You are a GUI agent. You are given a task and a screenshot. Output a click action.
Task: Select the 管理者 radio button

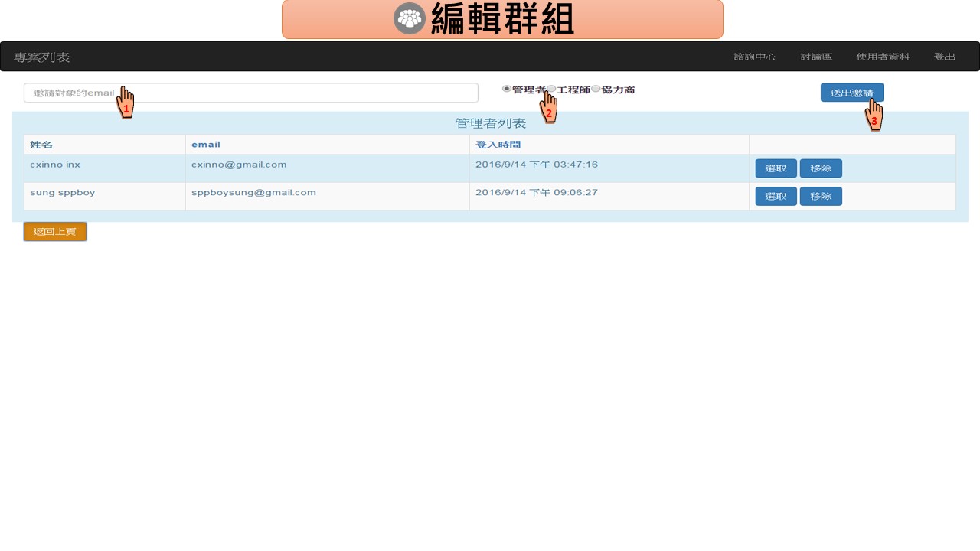(507, 90)
